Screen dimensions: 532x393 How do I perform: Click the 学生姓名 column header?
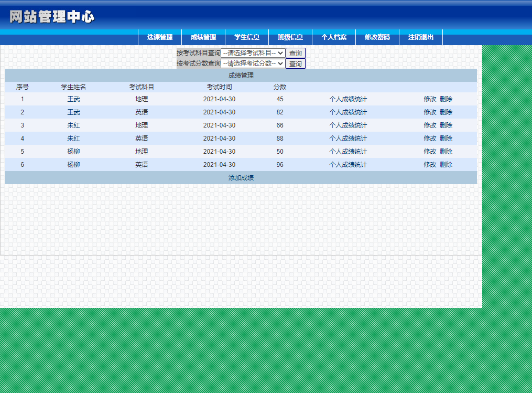coord(73,87)
